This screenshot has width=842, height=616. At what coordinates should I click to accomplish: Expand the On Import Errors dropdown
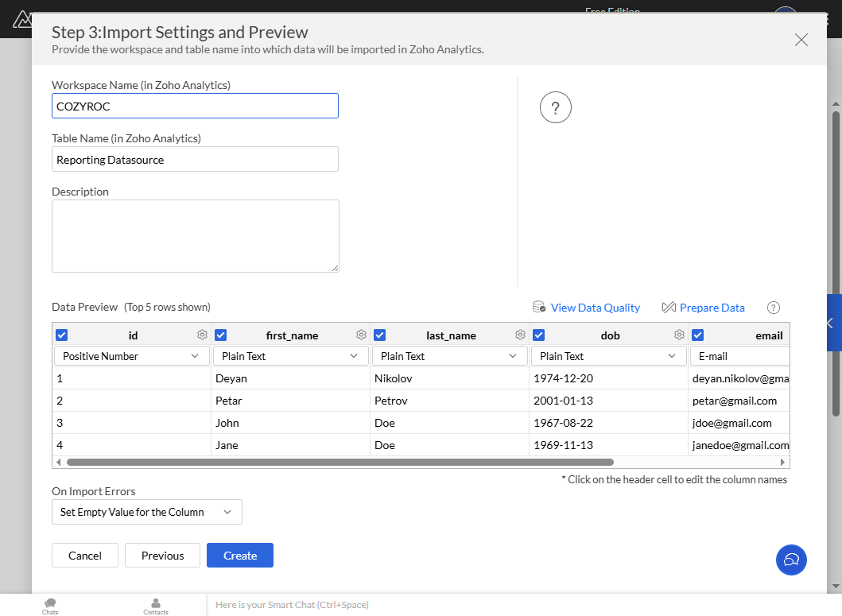[x=147, y=512]
